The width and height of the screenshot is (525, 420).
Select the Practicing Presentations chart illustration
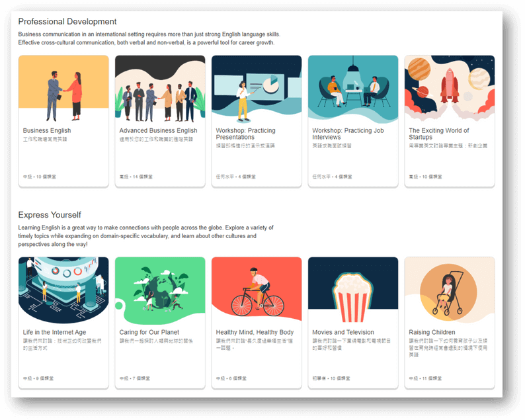pos(257,89)
